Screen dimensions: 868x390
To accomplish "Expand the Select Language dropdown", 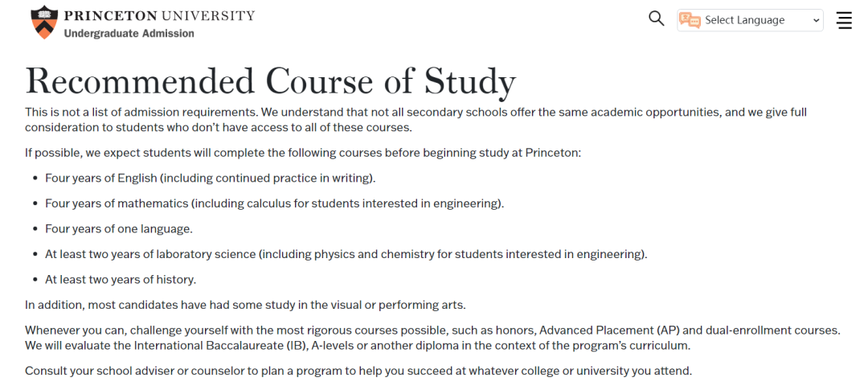I will (750, 20).
